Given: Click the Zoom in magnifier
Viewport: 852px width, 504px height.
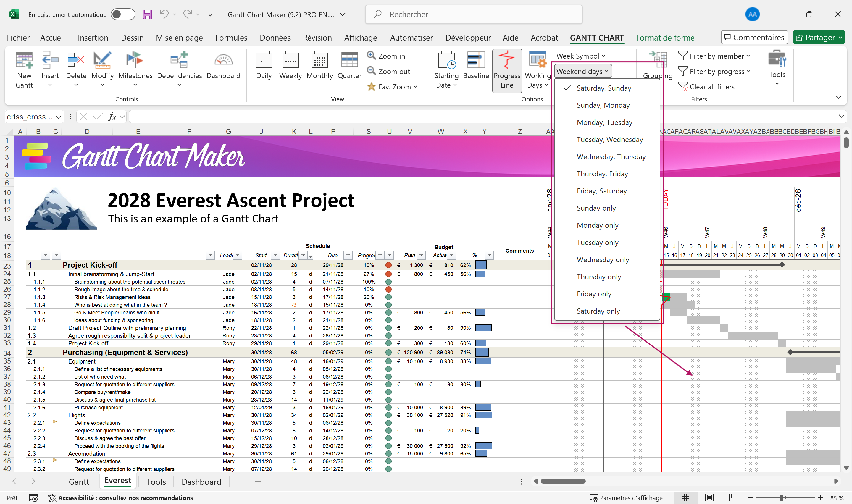Looking at the screenshot, I should click(371, 55).
